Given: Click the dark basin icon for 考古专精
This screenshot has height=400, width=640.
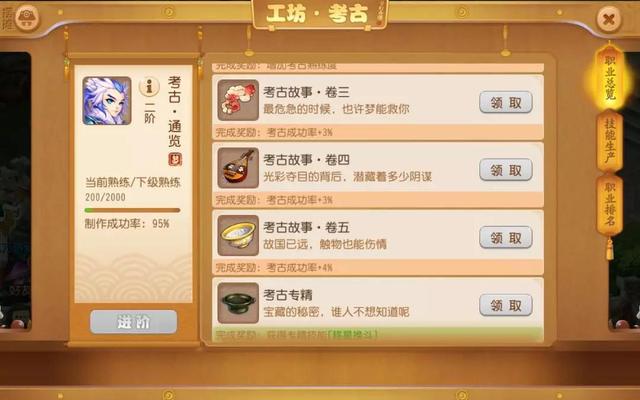Looking at the screenshot, I should pos(238,303).
